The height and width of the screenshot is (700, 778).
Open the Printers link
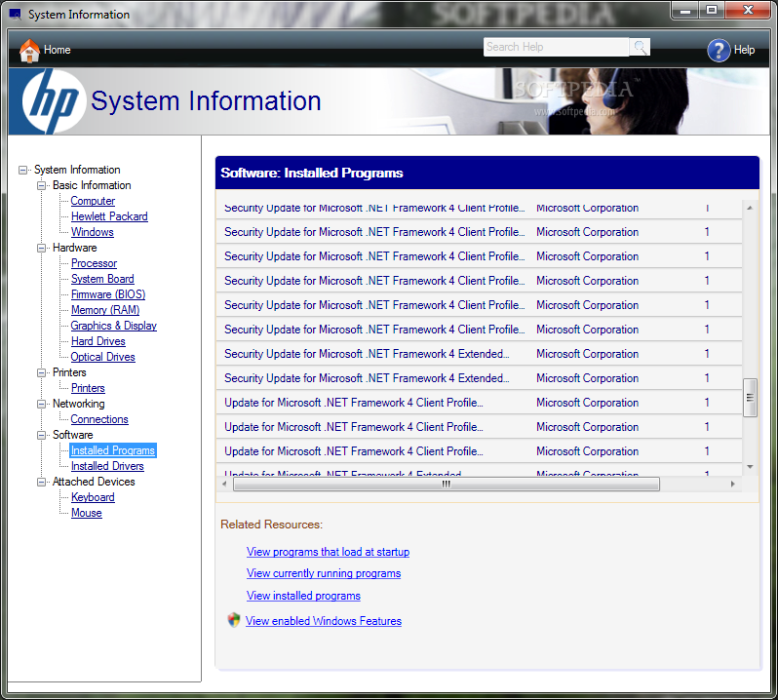pos(88,388)
